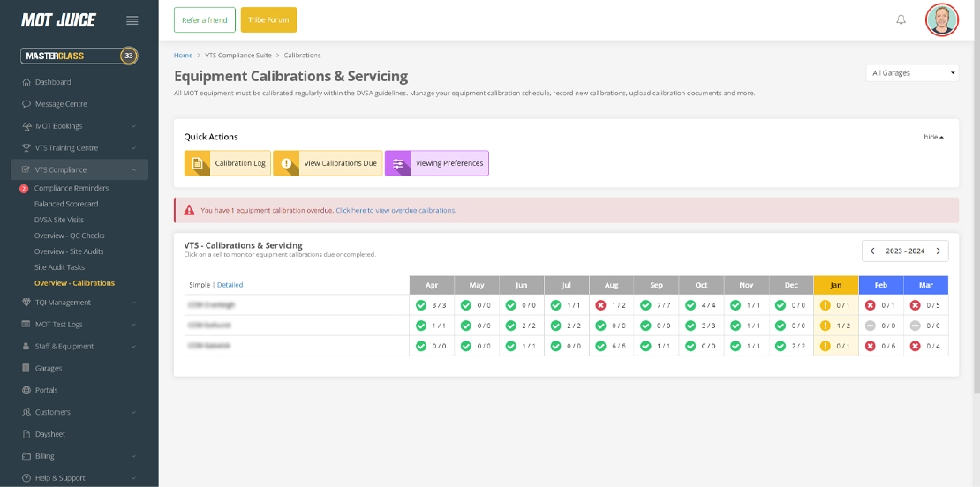The image size is (980, 487).
Task: Open DVSA Site Visits submenu item
Action: [59, 220]
